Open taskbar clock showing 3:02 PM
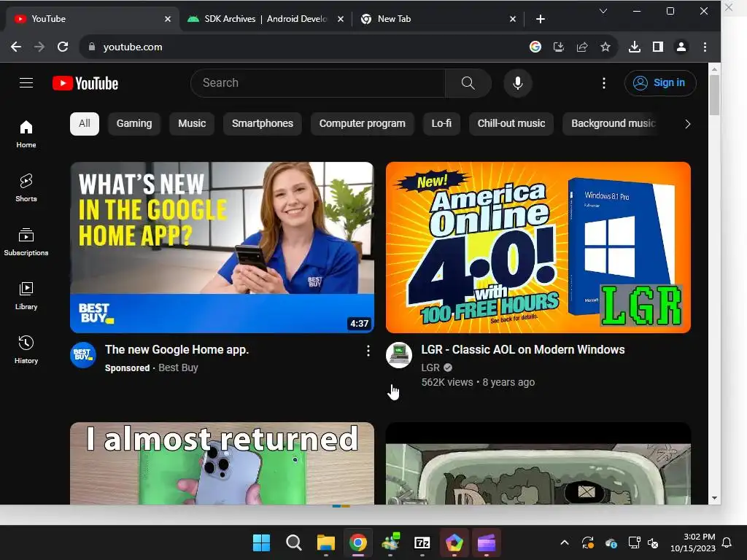The width and height of the screenshot is (747, 560). click(693, 542)
